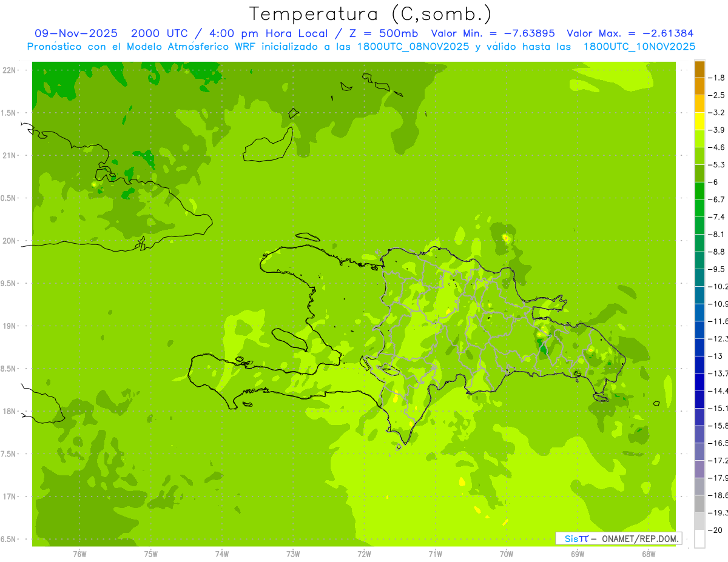Viewport: 728px width, 562px height.
Task: Click the blue legend swatch between -11.6 and -12.3
Action: 699,330
